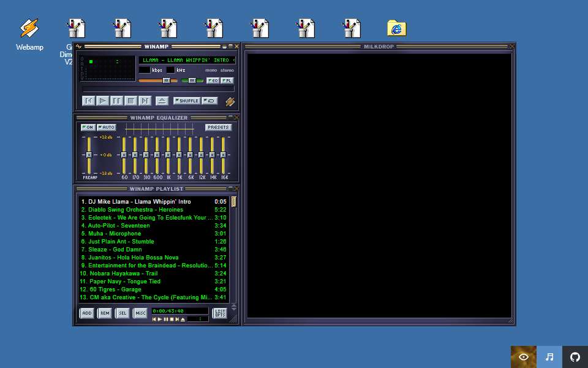The image size is (588, 368).
Task: Stop playback with the main Stop button
Action: [131, 101]
